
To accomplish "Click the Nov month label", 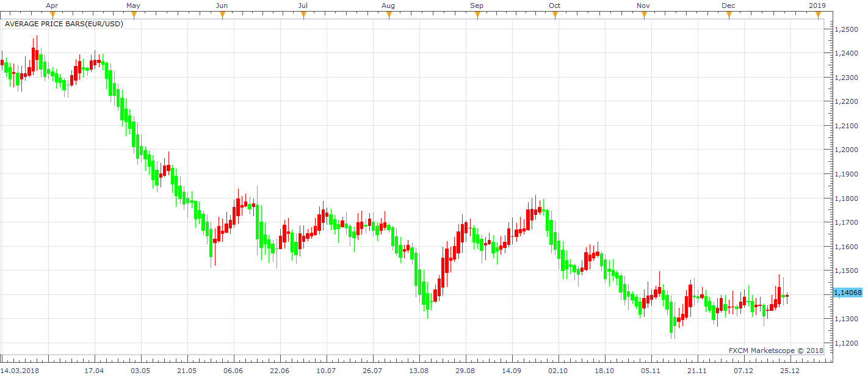I will pyautogui.click(x=643, y=5).
